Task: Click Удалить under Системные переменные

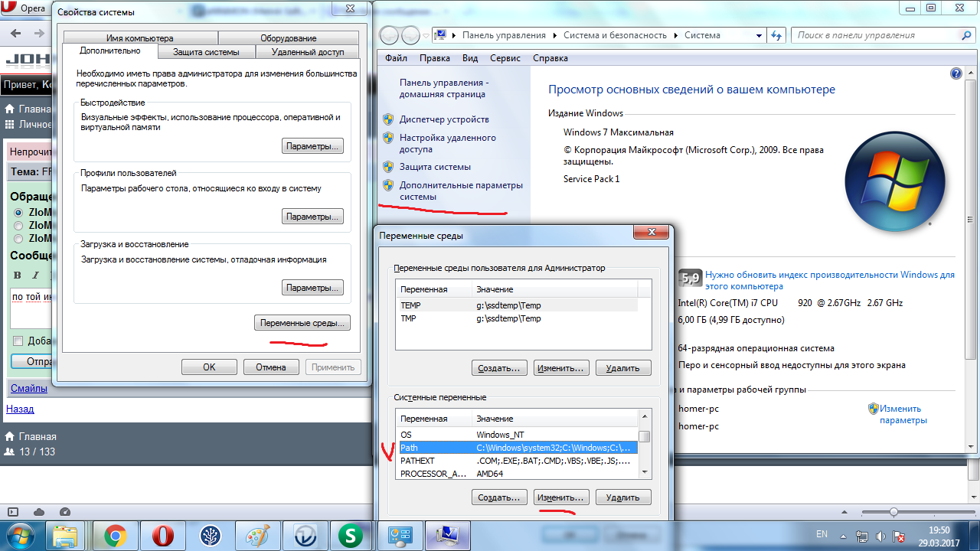Action: [623, 497]
